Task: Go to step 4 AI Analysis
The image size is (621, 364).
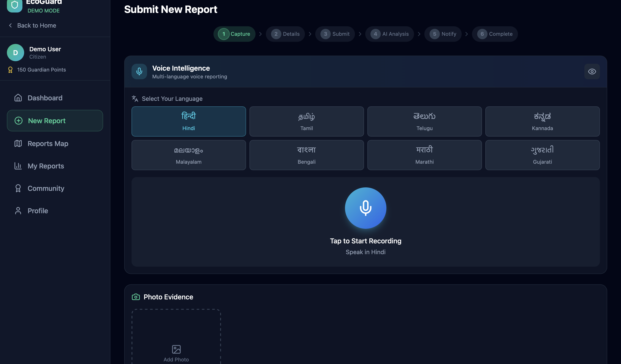Action: [389, 34]
